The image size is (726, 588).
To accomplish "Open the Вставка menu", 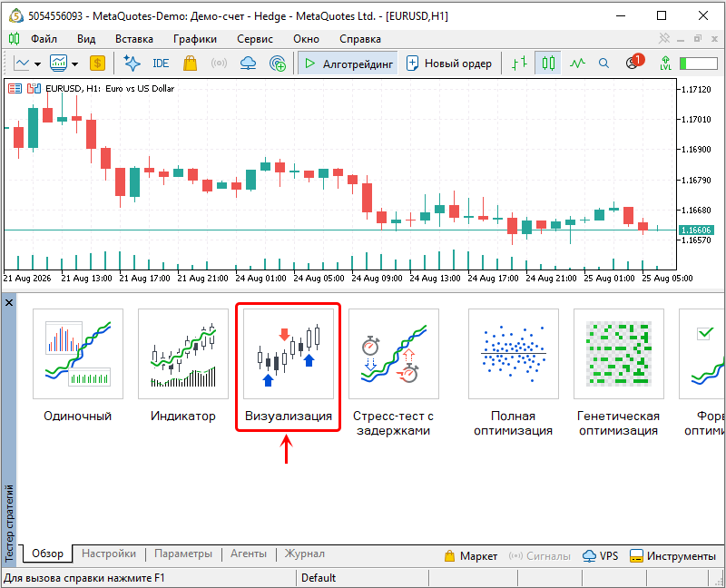I will point(134,39).
